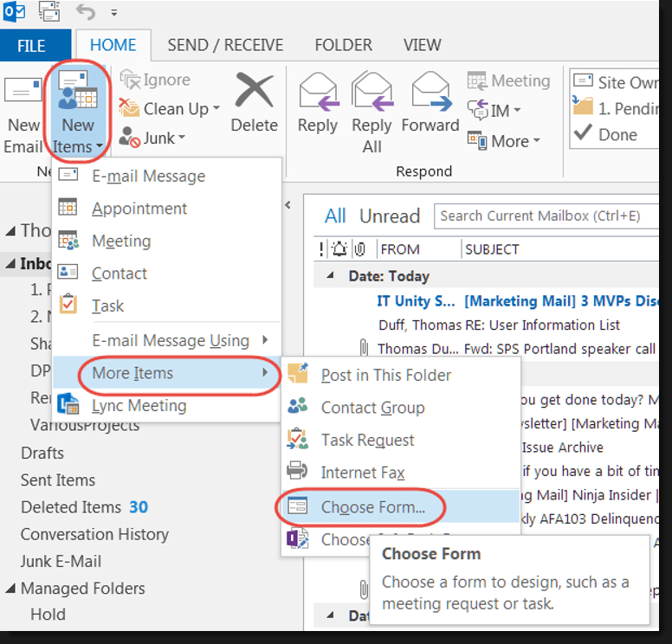Sort by attachment paperclip column

click(x=360, y=249)
